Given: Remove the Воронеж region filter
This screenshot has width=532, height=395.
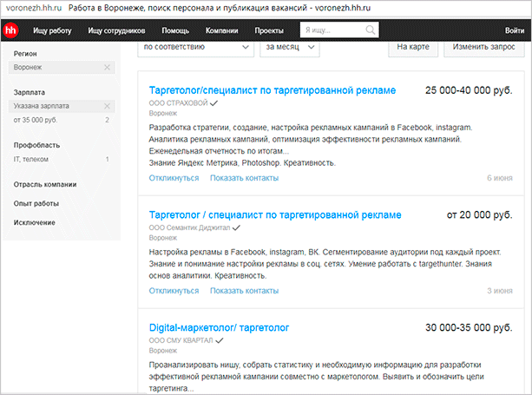Looking at the screenshot, I should click(x=107, y=67).
